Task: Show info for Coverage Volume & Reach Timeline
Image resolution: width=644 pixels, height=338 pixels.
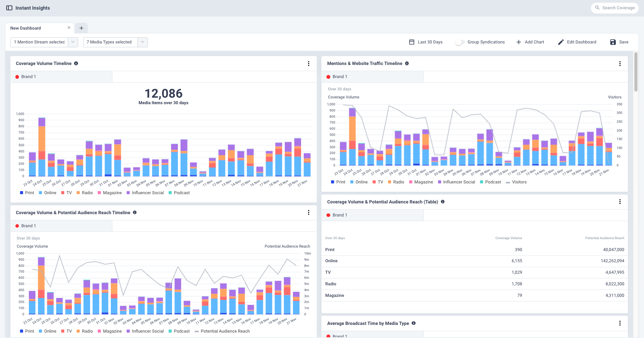Action: 135,212
